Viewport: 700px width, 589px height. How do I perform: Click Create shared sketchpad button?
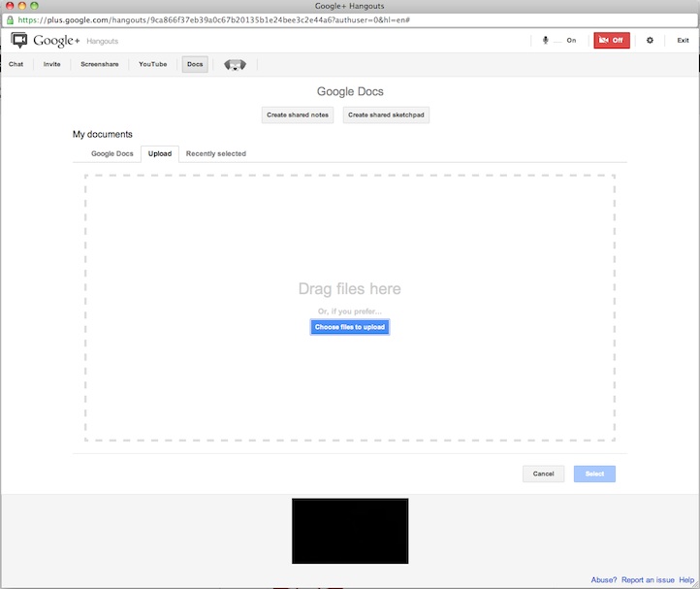tap(386, 115)
